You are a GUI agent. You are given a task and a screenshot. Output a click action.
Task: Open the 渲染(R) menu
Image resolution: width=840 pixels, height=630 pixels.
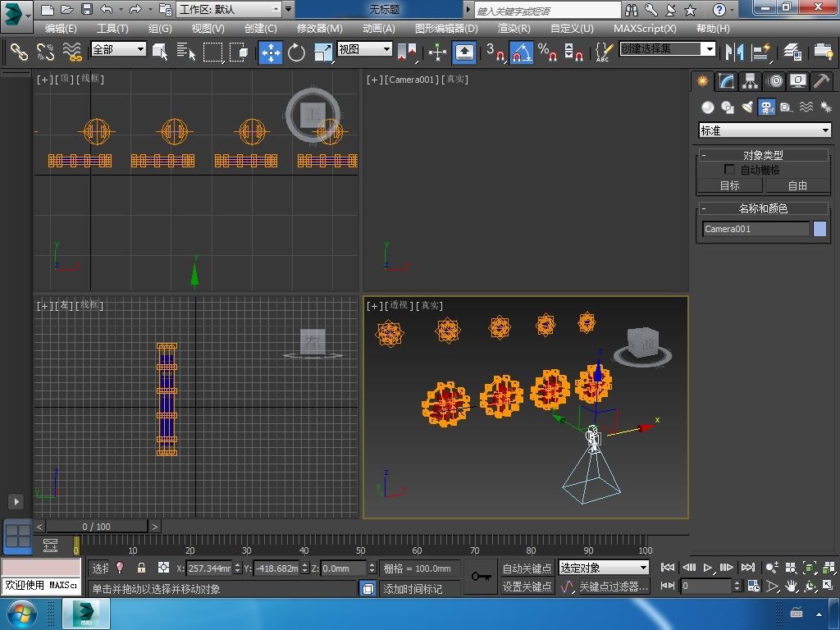point(514,28)
